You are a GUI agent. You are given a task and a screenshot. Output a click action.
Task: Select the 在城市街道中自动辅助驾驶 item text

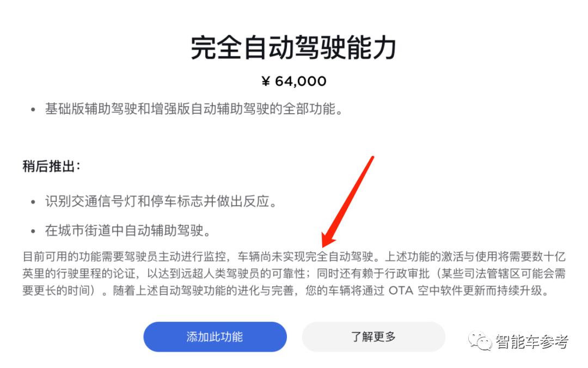click(124, 230)
